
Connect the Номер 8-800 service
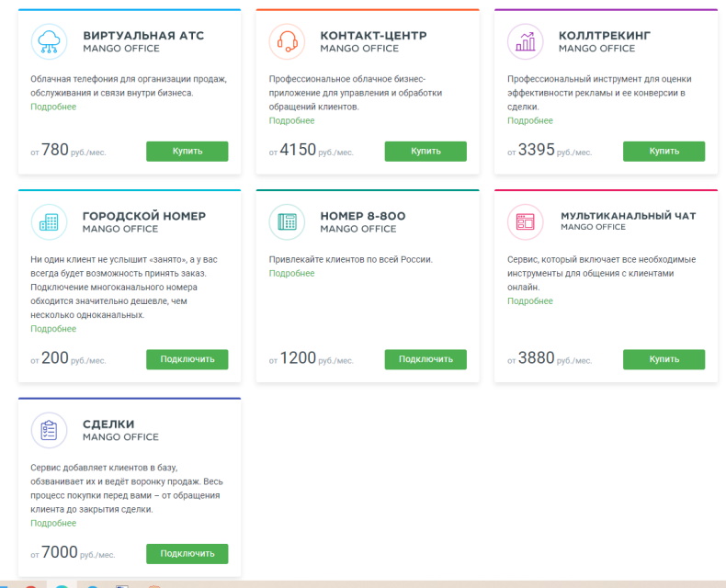click(425, 359)
